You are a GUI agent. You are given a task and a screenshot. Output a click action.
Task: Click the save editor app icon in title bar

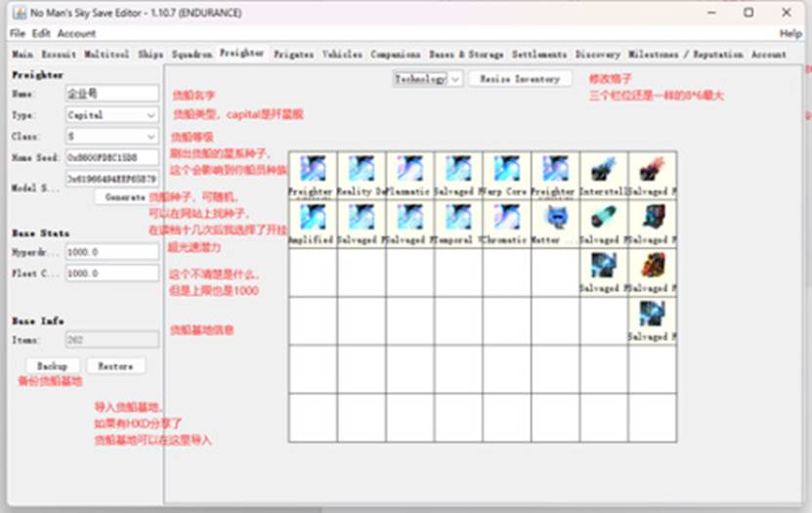(x=20, y=13)
